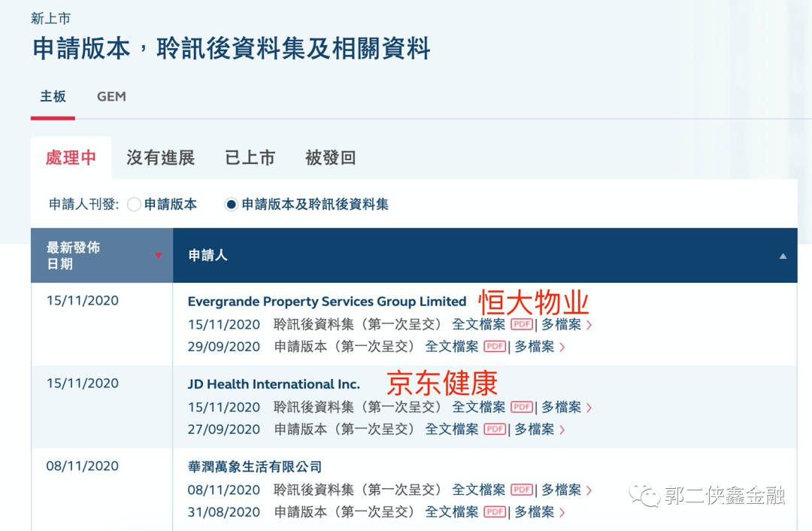Click 聆訊後資料集(第一次呈交) text in Evergrande row
This screenshot has height=531, width=812.
pyautogui.click(x=358, y=324)
